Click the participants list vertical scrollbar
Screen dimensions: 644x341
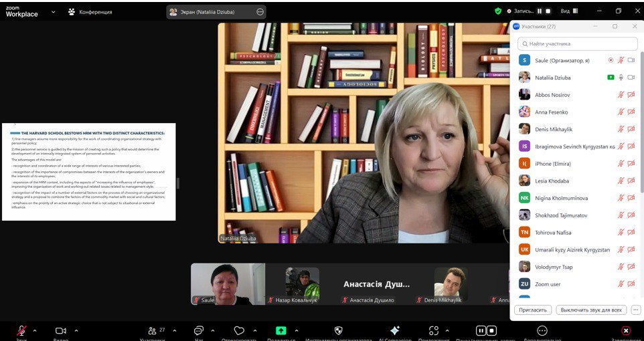pyautogui.click(x=641, y=123)
